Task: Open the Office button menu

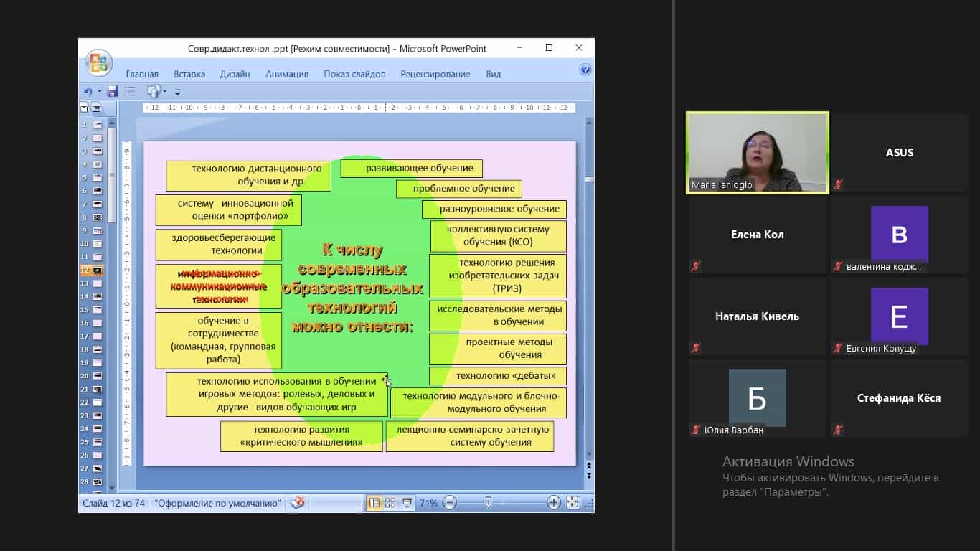Action: [x=98, y=62]
